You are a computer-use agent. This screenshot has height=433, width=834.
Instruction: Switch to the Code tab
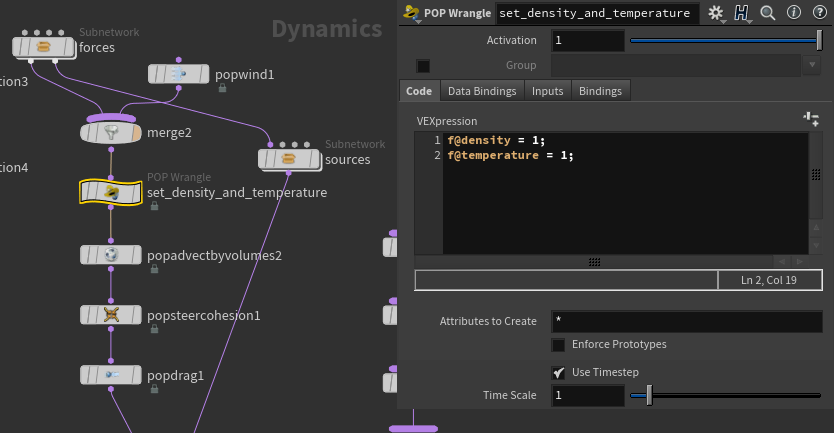point(419,91)
